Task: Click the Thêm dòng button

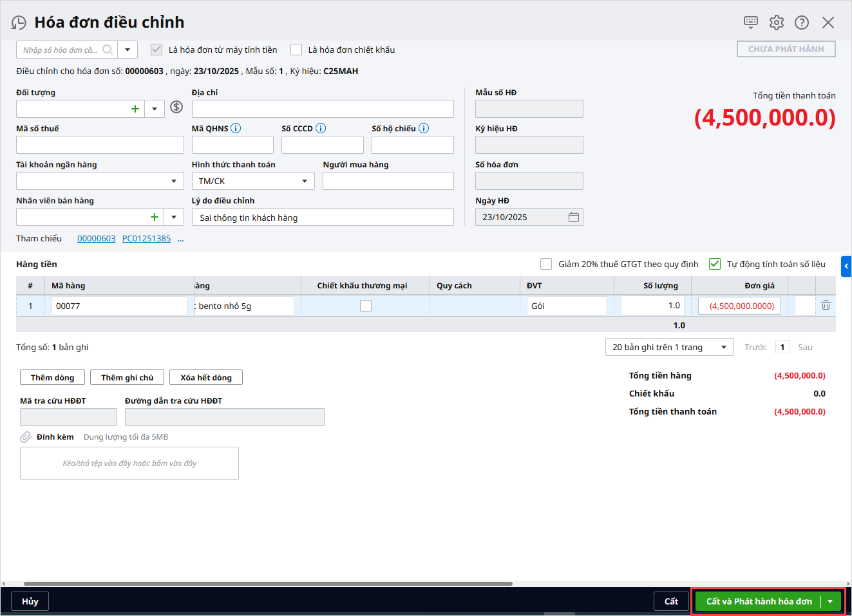Action: (52, 378)
